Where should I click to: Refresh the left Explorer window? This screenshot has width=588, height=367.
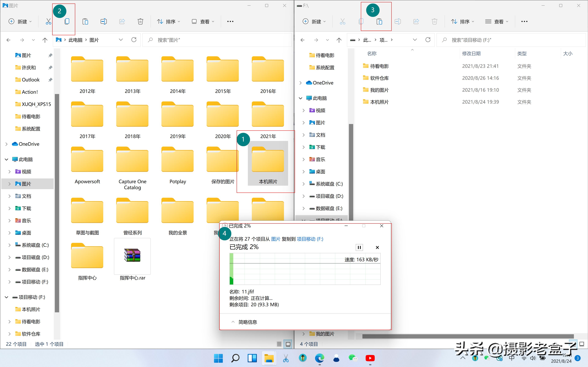(134, 40)
